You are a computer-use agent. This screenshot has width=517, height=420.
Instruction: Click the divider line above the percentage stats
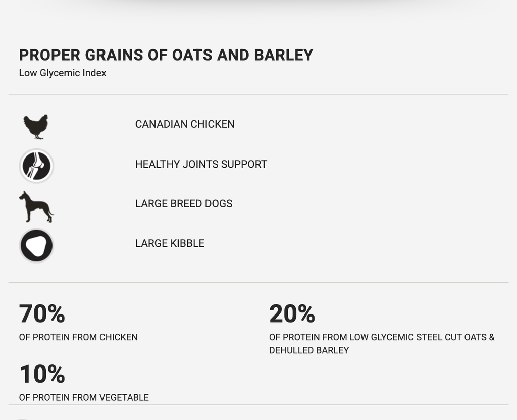[258, 282]
